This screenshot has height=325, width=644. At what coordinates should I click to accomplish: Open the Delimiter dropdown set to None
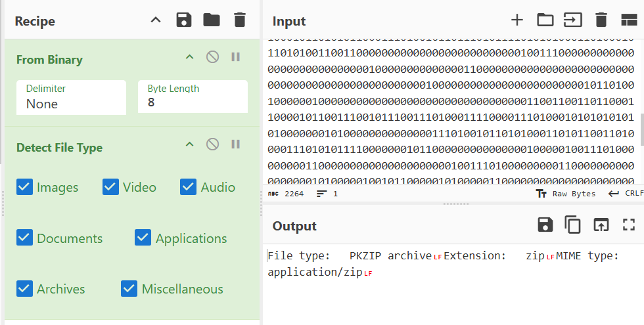click(71, 97)
